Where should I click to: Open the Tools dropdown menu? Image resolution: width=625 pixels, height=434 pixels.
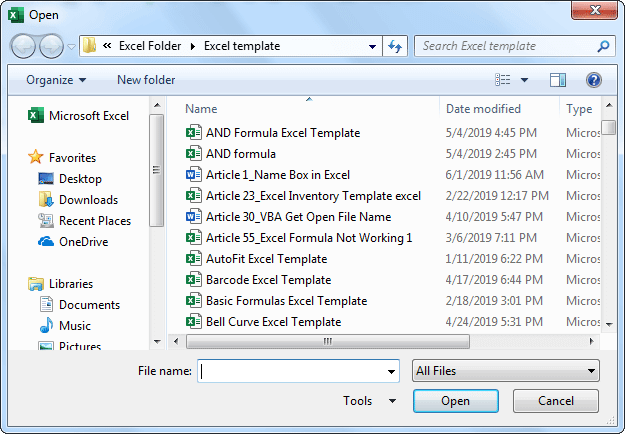click(x=370, y=401)
